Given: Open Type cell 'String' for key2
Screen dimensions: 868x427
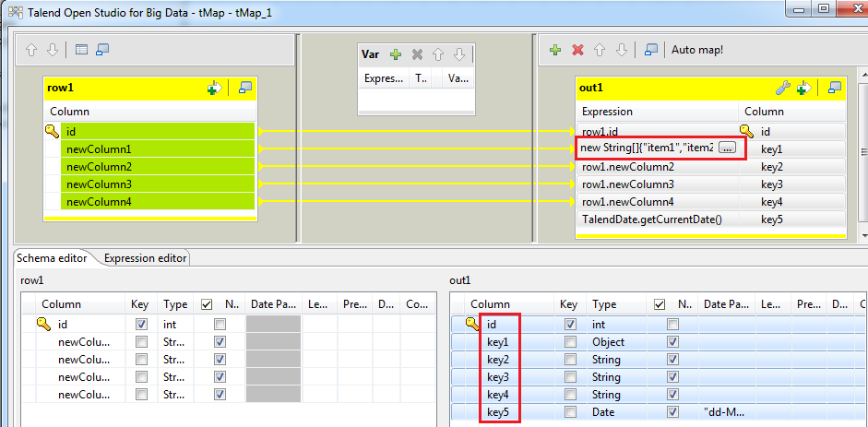Looking at the screenshot, I should point(616,360).
